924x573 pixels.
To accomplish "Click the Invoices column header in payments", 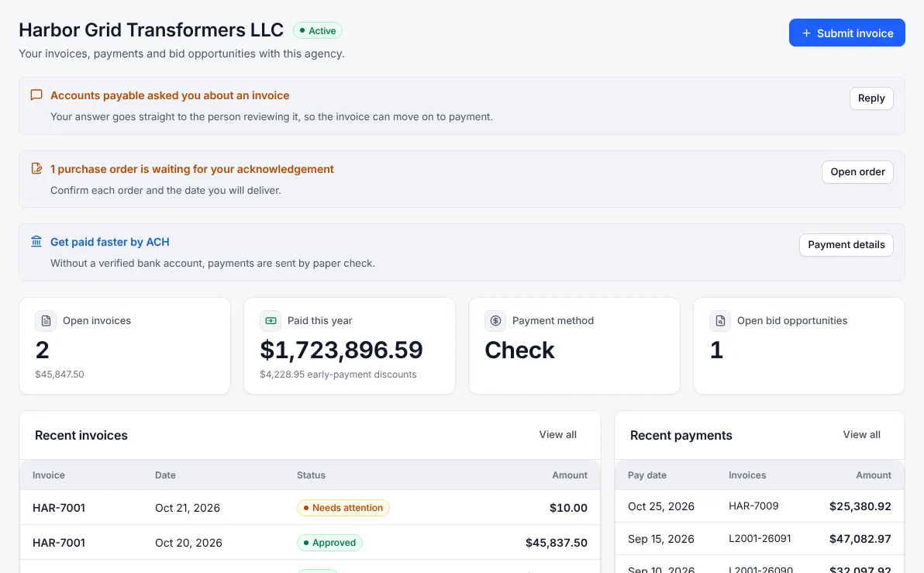I will click(x=747, y=475).
